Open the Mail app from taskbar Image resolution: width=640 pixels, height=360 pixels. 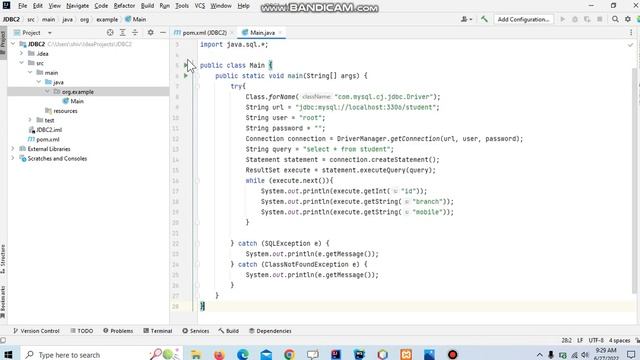point(266,354)
